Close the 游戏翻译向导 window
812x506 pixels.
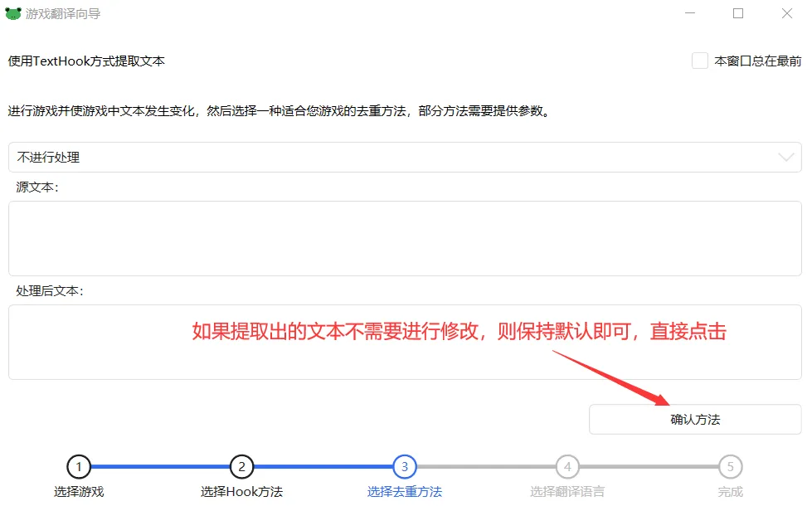coord(786,14)
